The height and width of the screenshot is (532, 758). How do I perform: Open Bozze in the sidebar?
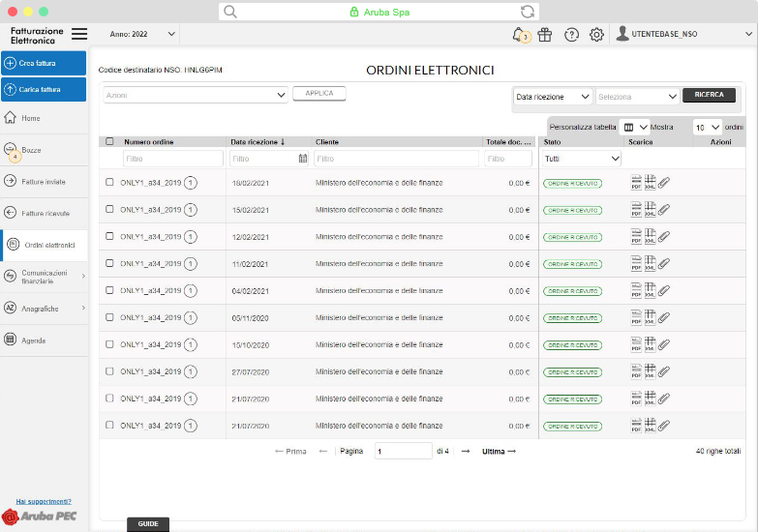44,150
